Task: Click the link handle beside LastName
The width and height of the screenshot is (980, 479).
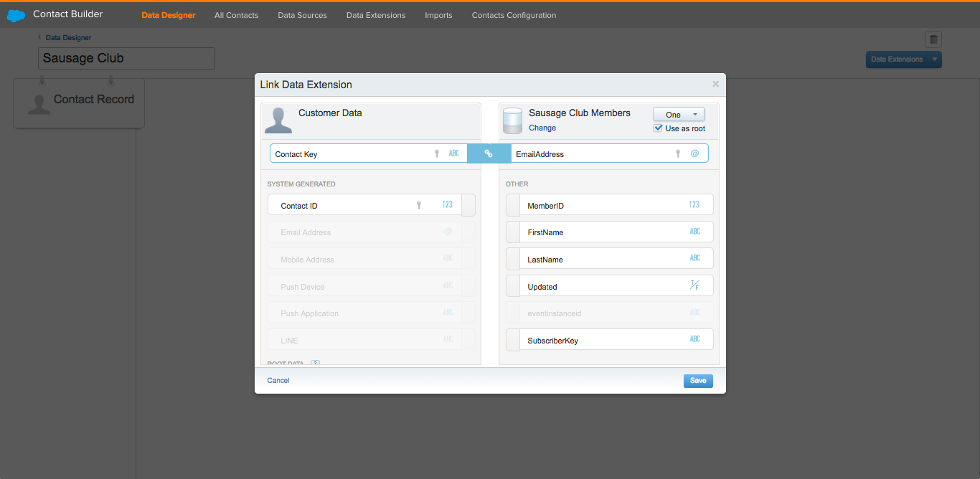Action: pyautogui.click(x=513, y=259)
